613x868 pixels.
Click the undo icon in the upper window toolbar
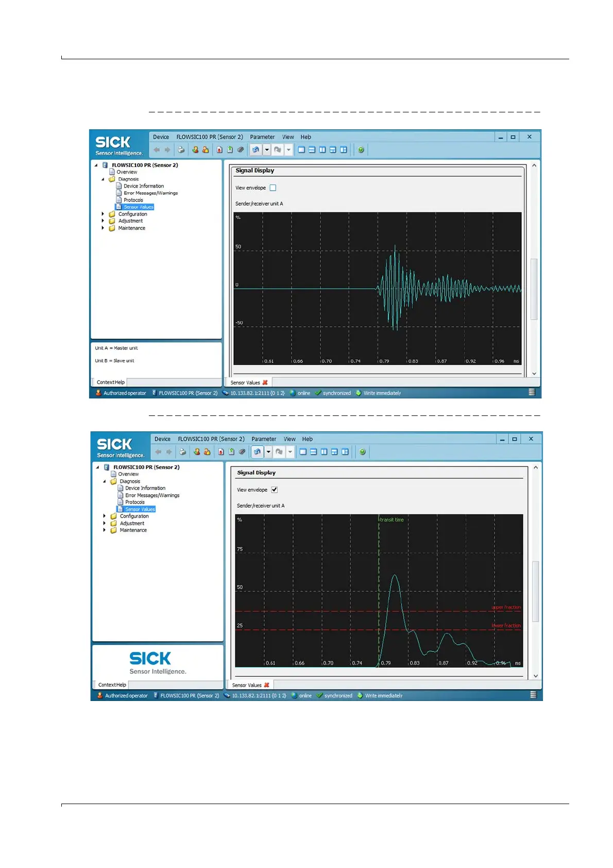coord(256,150)
